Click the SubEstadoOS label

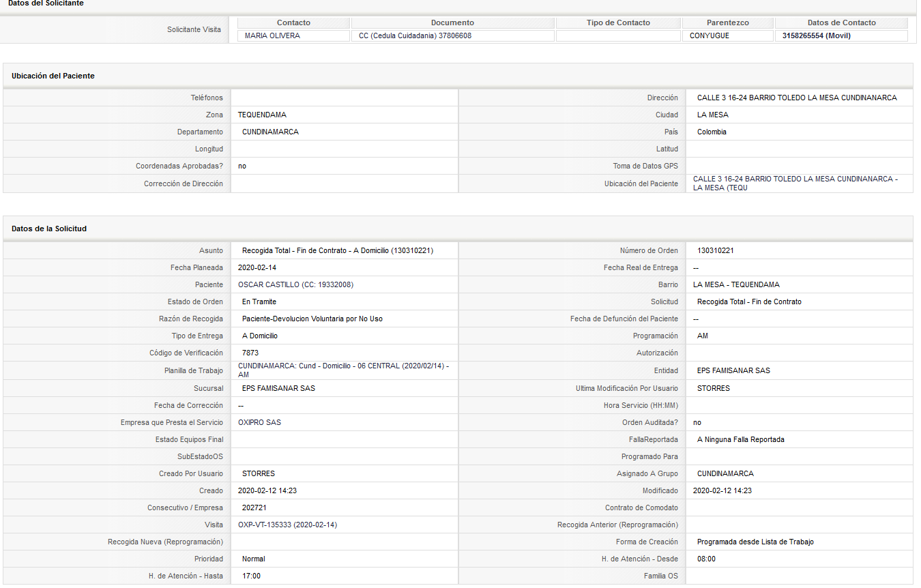click(x=200, y=456)
